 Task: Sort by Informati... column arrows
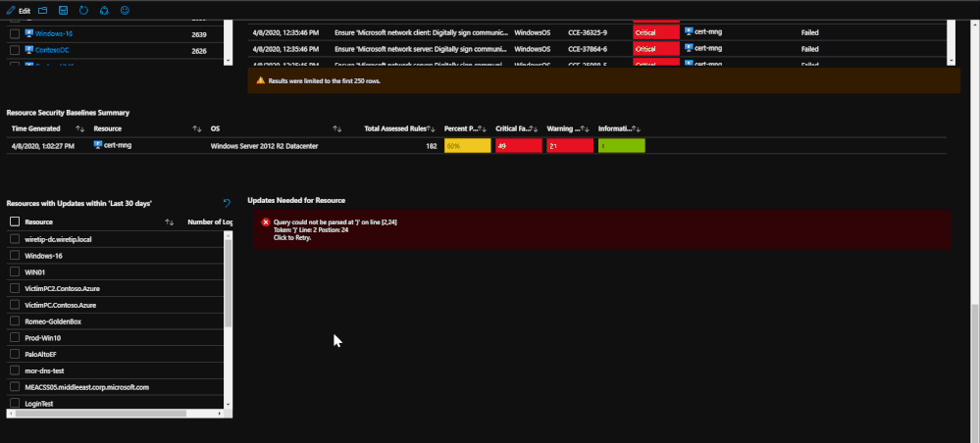click(637, 128)
